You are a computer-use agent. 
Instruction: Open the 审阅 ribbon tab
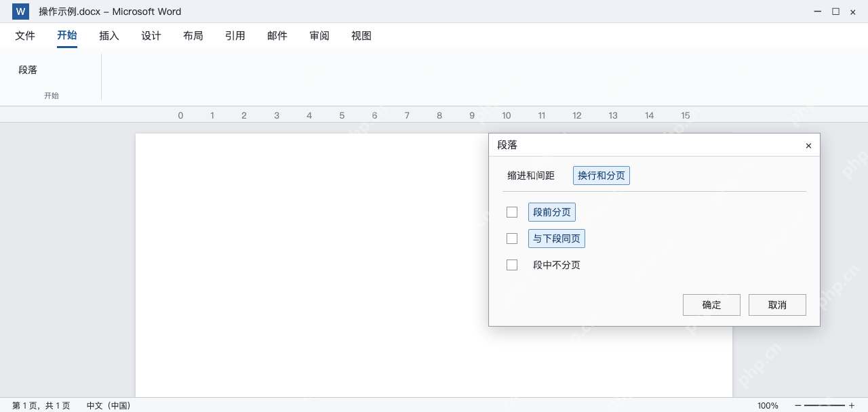(x=319, y=36)
